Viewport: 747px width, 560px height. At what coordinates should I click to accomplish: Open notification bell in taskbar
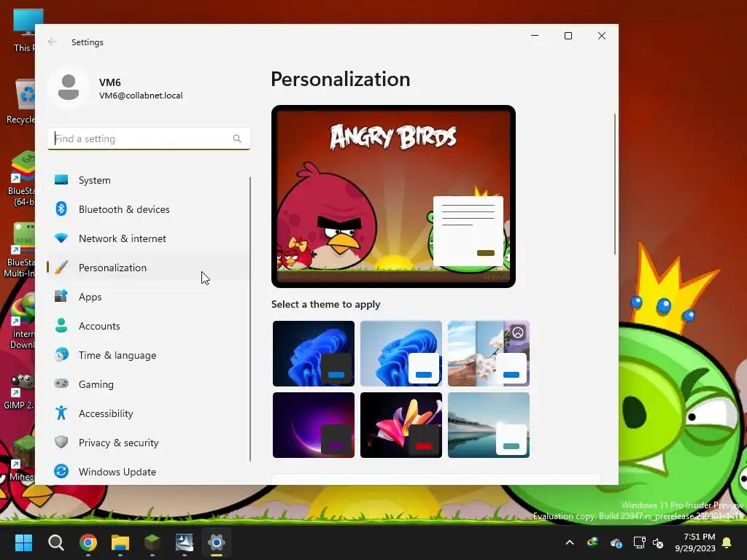pos(727,542)
